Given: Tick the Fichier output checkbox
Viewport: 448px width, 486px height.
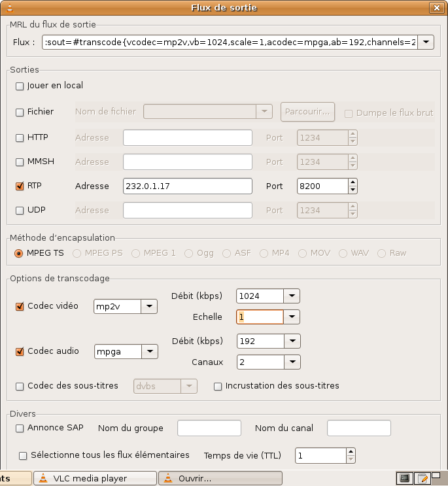Looking at the screenshot, I should (20, 113).
